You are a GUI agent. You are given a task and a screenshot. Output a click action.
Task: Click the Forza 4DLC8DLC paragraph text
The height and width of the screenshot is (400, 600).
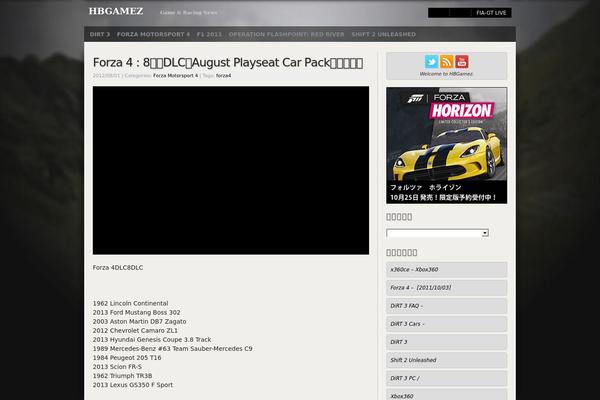(118, 268)
